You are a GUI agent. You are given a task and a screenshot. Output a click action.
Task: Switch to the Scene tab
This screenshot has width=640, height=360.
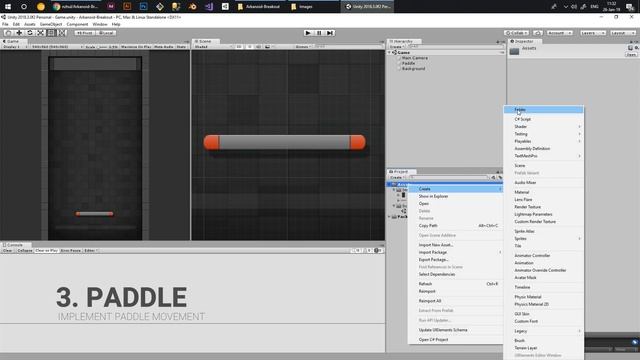[205, 41]
